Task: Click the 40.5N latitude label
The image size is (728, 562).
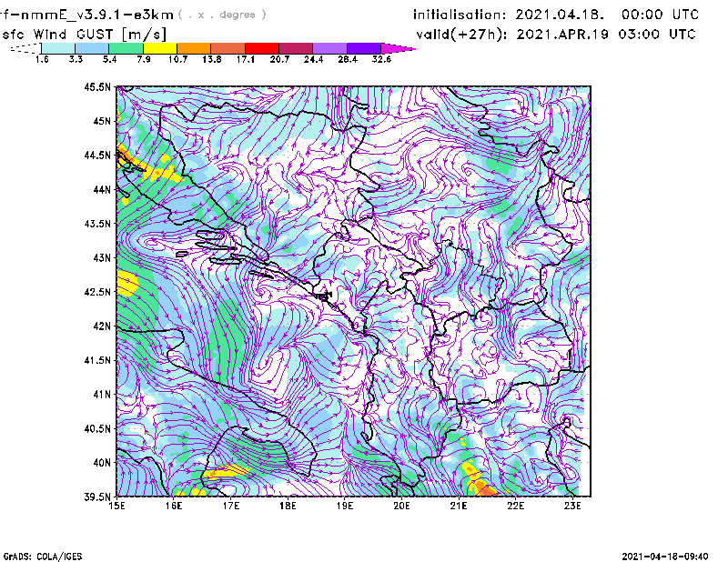Action: coord(97,428)
